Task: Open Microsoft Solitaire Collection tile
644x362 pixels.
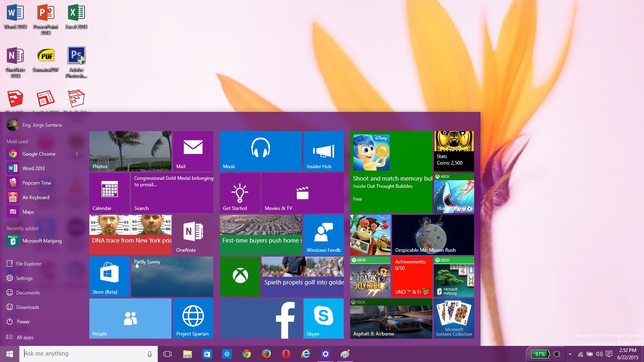Action: [x=454, y=319]
